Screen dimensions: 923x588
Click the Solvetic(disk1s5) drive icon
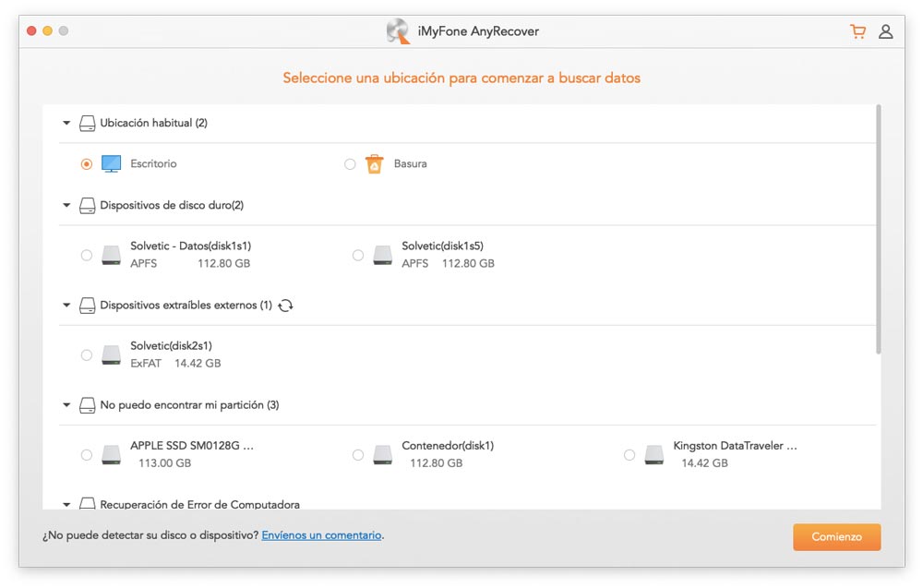[382, 255]
